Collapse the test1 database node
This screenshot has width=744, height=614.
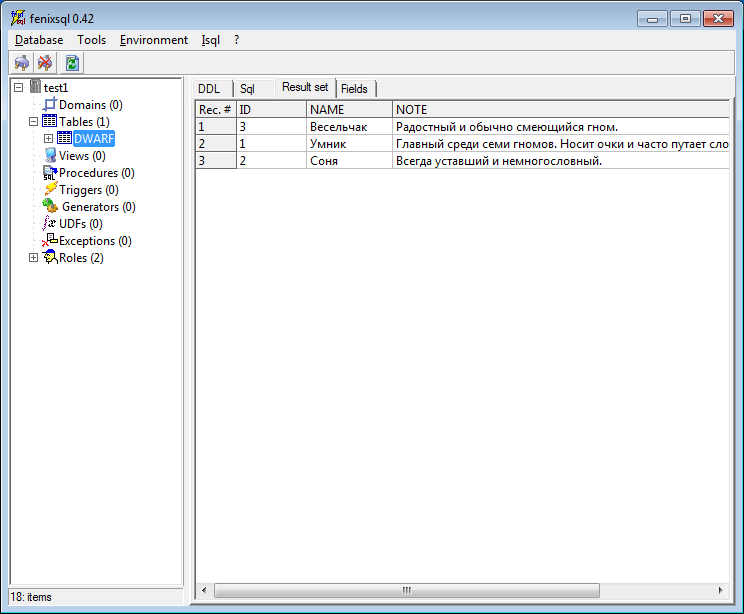point(18,88)
